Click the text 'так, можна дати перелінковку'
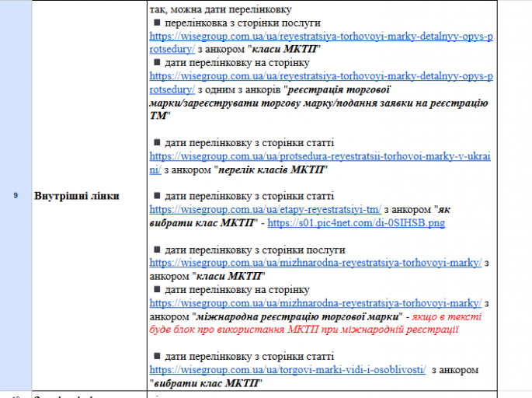This screenshot has width=532, height=398. [221, 9]
